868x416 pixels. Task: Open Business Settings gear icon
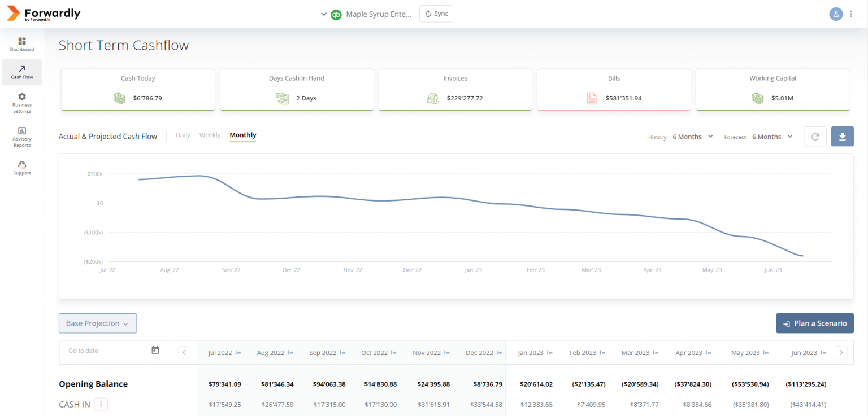point(22,97)
